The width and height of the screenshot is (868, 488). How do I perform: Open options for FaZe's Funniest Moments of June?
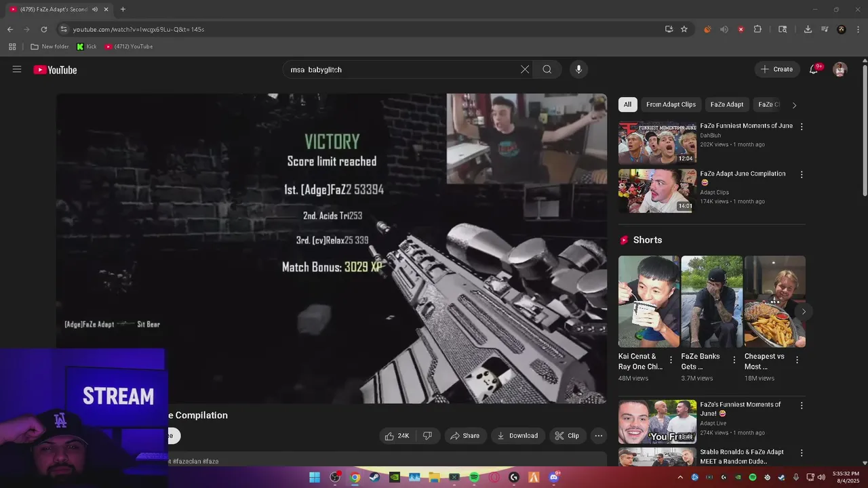[802, 405]
